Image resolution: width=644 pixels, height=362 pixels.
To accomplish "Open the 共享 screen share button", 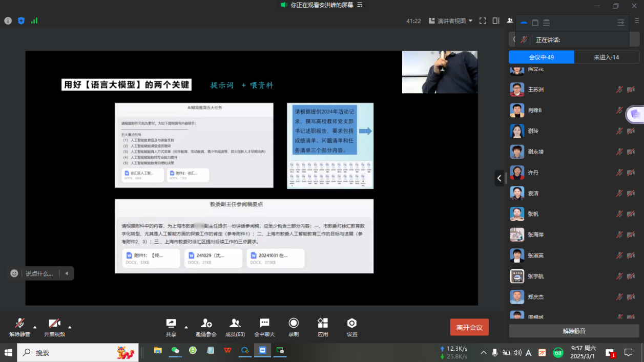I will click(171, 326).
